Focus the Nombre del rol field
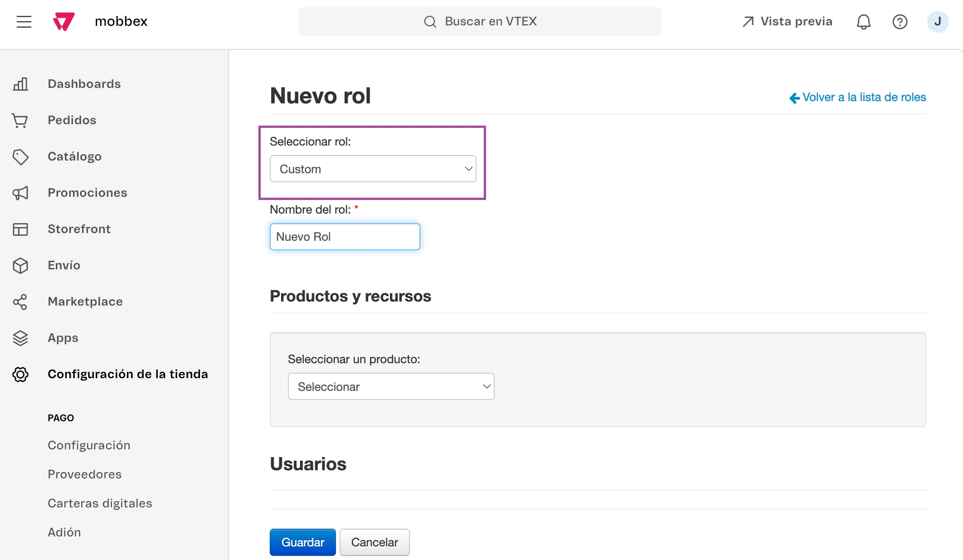963x560 pixels. click(345, 237)
